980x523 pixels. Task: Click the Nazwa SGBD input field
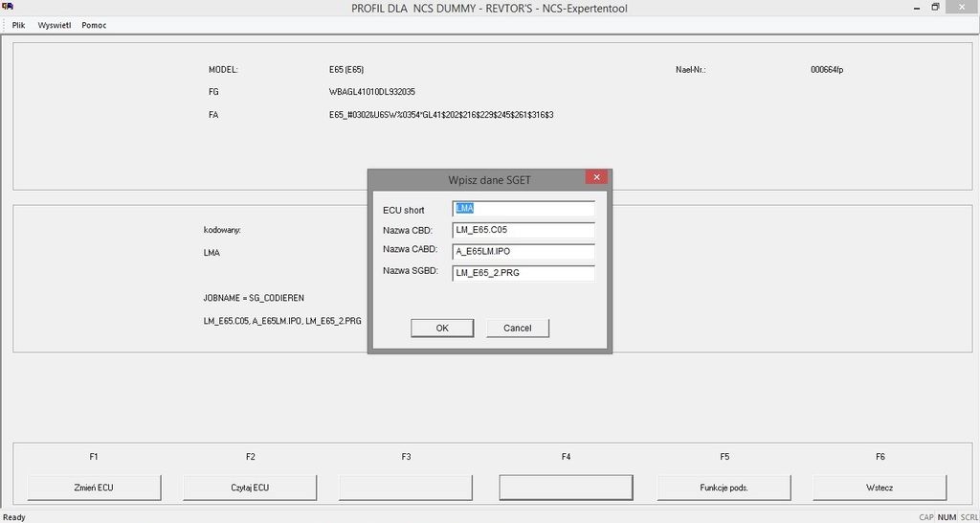(523, 273)
